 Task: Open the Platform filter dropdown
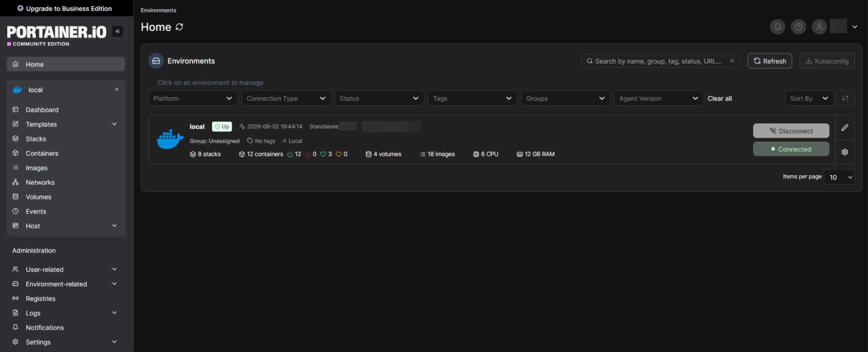(193, 98)
